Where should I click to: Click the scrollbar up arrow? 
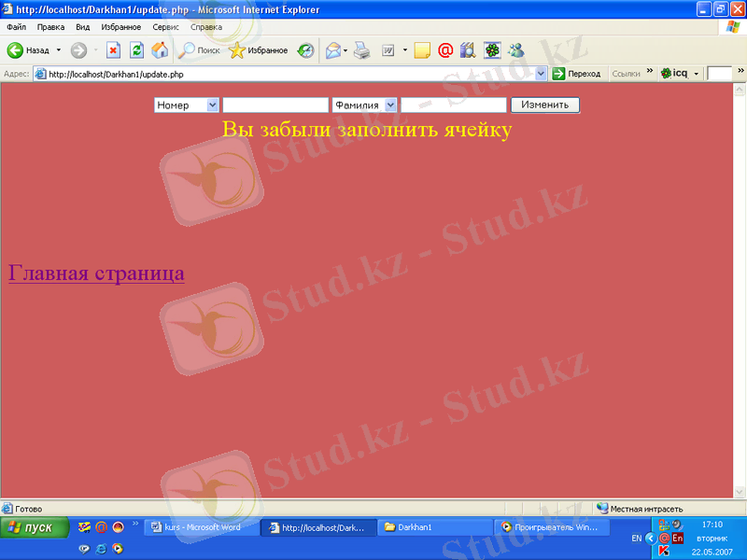tap(740, 89)
